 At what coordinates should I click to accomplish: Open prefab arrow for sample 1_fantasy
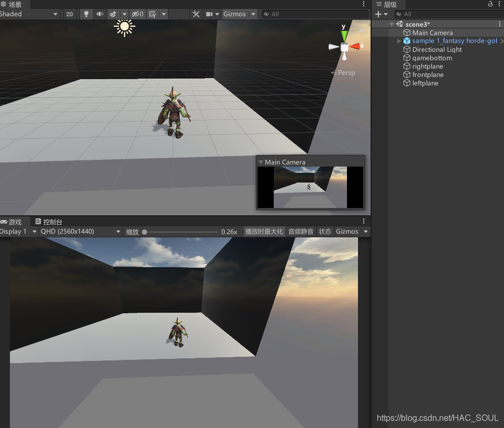[x=501, y=41]
